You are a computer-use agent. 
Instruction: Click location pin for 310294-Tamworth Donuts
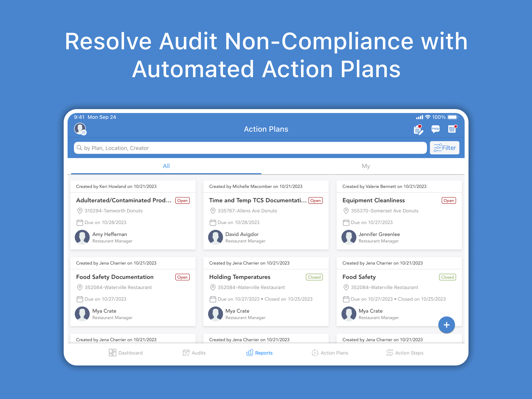[x=80, y=211]
